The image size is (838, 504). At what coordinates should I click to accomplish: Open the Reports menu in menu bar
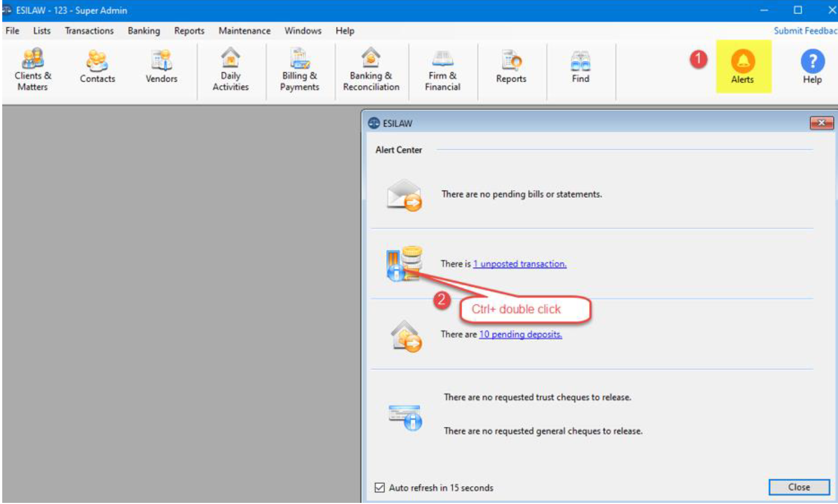click(189, 31)
